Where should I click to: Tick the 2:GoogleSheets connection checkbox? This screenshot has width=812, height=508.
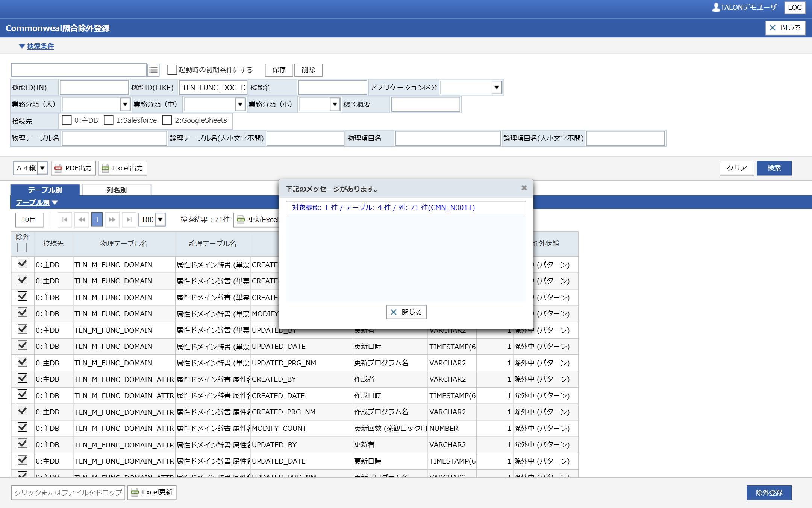point(167,120)
